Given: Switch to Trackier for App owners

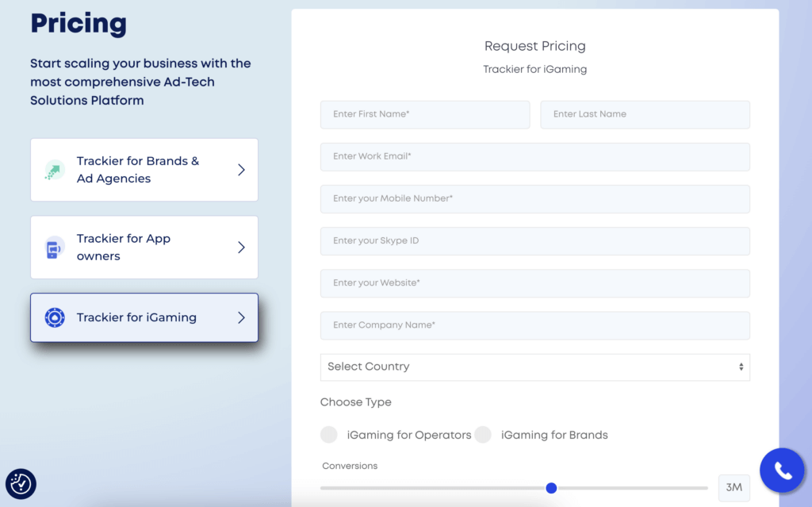Looking at the screenshot, I should (144, 247).
